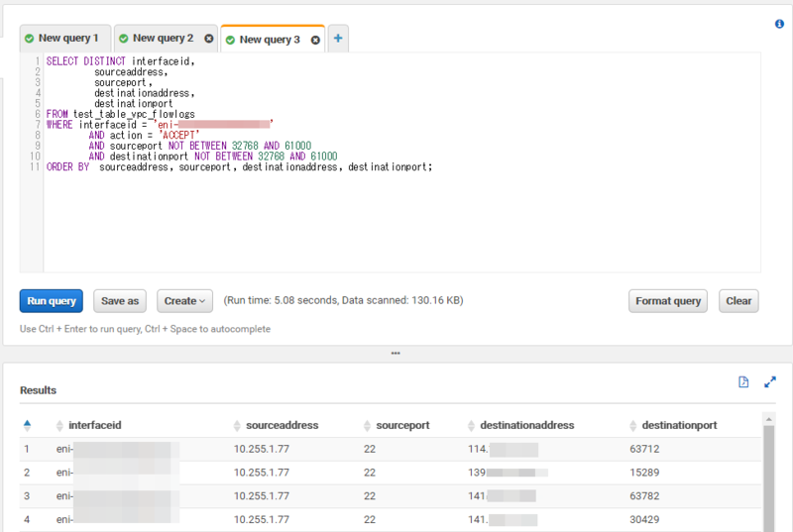This screenshot has width=793, height=532.
Task: Click the 'ACCEPT' string in query
Action: (x=179, y=136)
